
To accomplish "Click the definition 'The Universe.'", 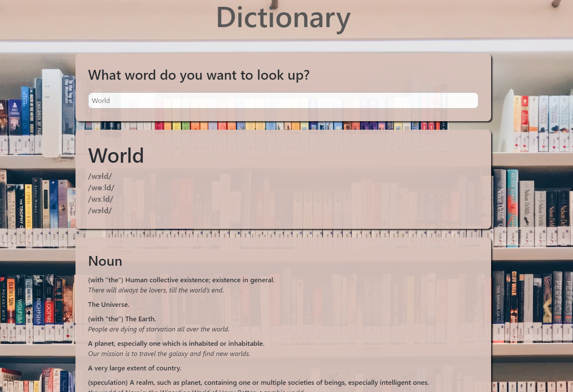I will pyautogui.click(x=109, y=304).
